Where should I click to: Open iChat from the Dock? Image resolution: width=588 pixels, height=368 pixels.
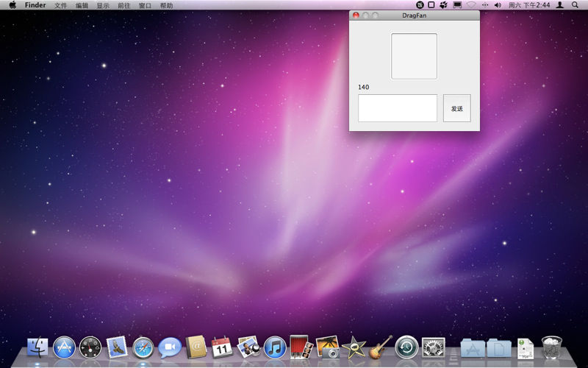coord(170,347)
